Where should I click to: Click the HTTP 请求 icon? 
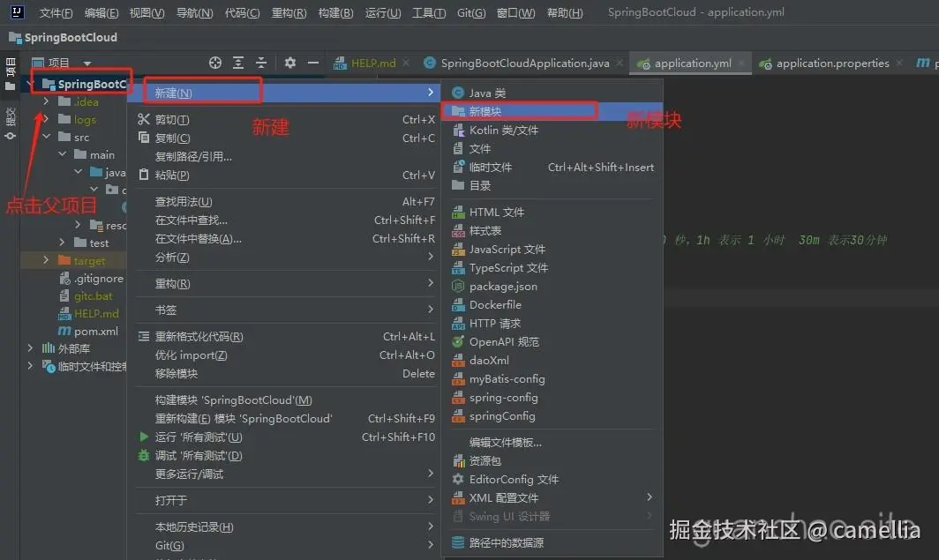(x=458, y=323)
